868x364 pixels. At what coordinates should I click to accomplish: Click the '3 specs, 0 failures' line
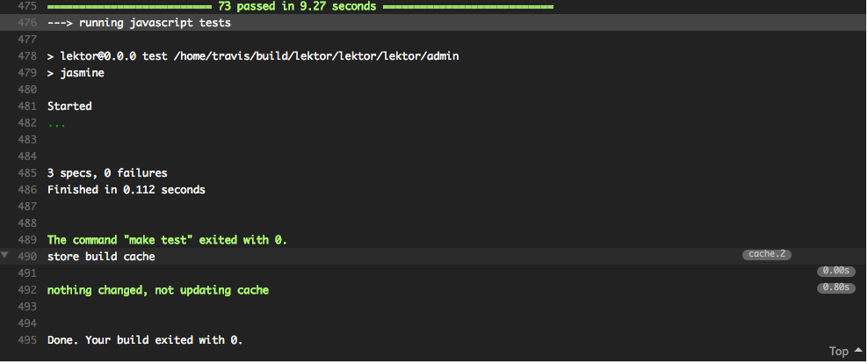point(107,173)
